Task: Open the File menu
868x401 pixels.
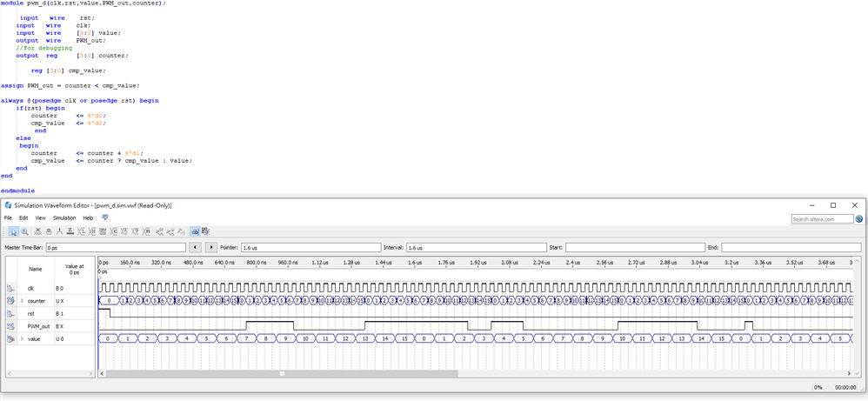Action: (8, 218)
